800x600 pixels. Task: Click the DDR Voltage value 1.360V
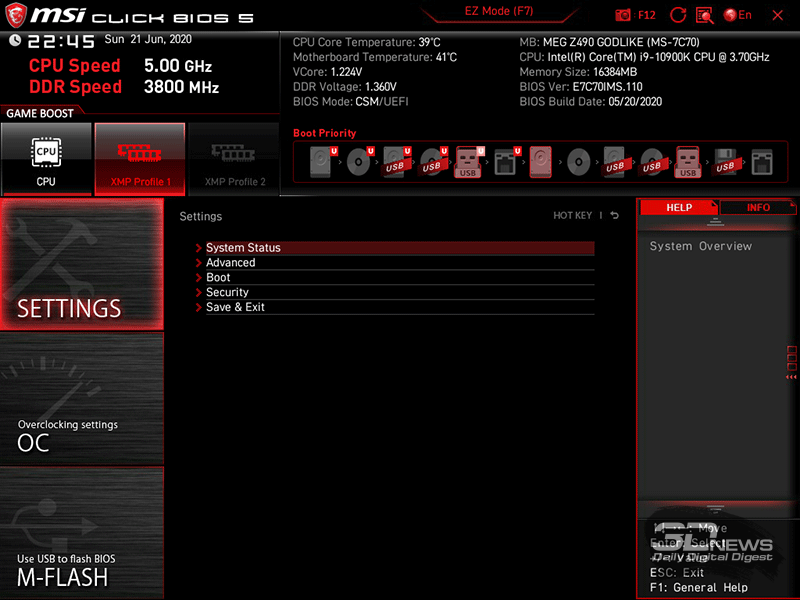381,87
